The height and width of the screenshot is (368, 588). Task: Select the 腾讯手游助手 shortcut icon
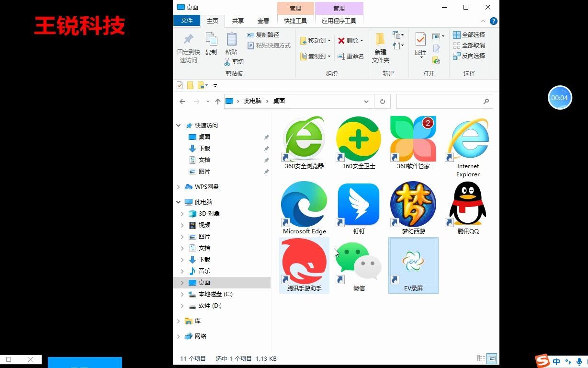(x=304, y=261)
